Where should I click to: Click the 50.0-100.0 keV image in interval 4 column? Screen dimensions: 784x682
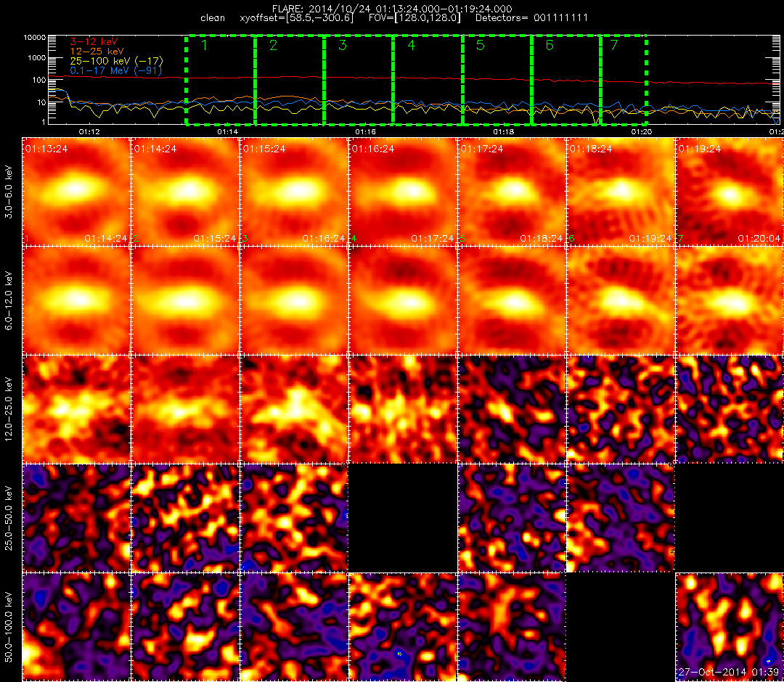tap(402, 627)
